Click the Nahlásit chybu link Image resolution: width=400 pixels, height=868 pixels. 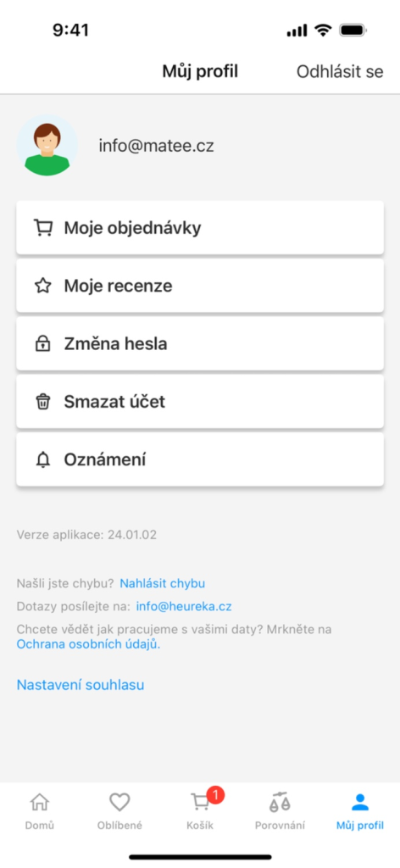coord(163,583)
